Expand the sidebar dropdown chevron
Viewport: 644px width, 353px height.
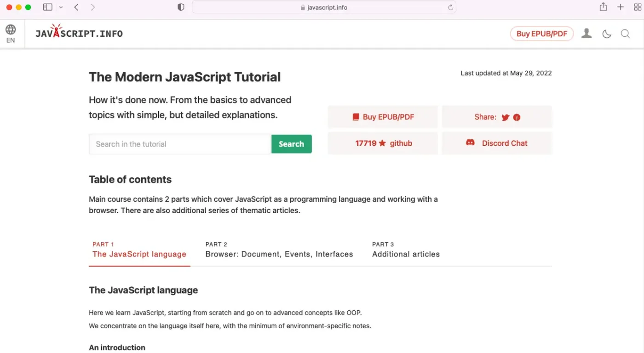pyautogui.click(x=61, y=7)
